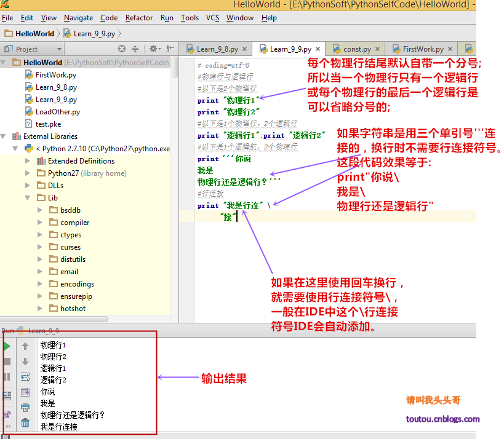
Task: Select the encodings folder
Action: tap(71, 284)
